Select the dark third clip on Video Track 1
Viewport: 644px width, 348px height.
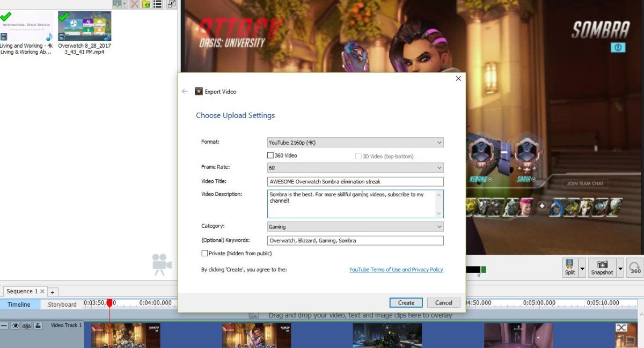click(387, 335)
